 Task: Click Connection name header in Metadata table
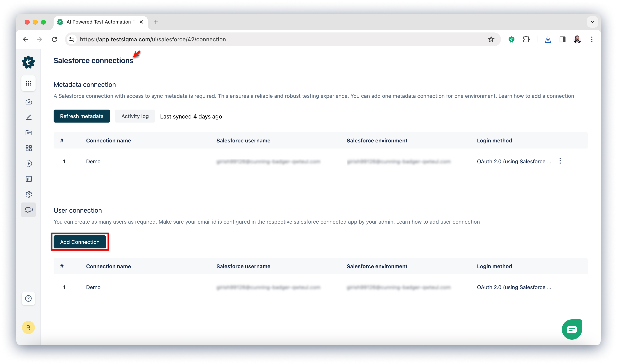coord(108,141)
